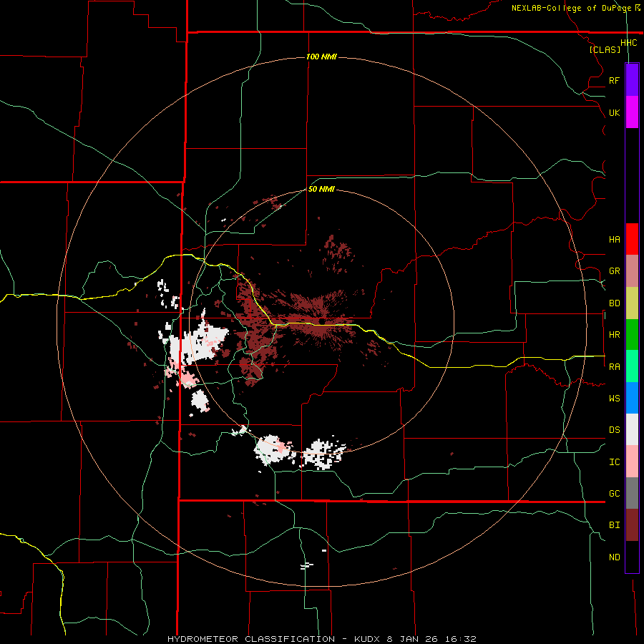Click the 100 NMI range ring label

tap(321, 57)
